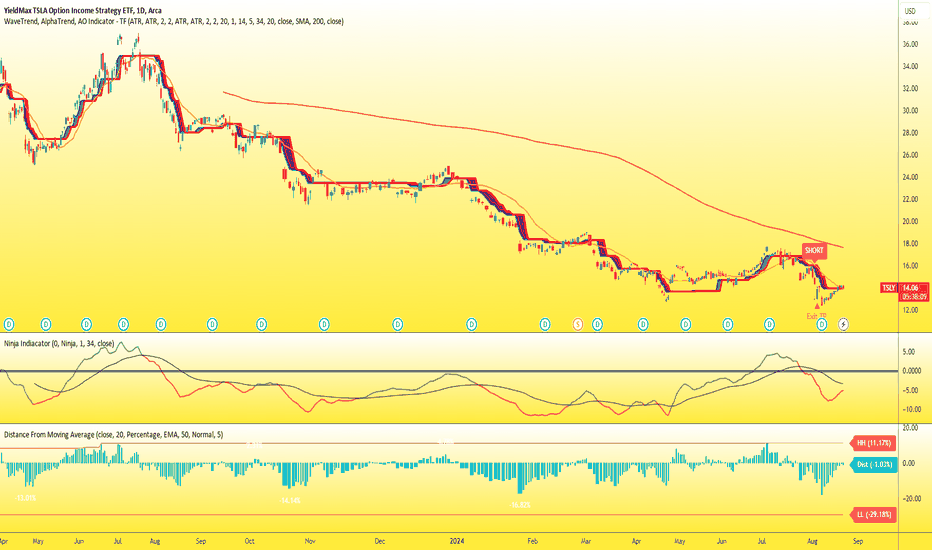Viewport: 932px width, 550px height.
Task: Click the 36.00 price axis label
Action: click(x=910, y=45)
